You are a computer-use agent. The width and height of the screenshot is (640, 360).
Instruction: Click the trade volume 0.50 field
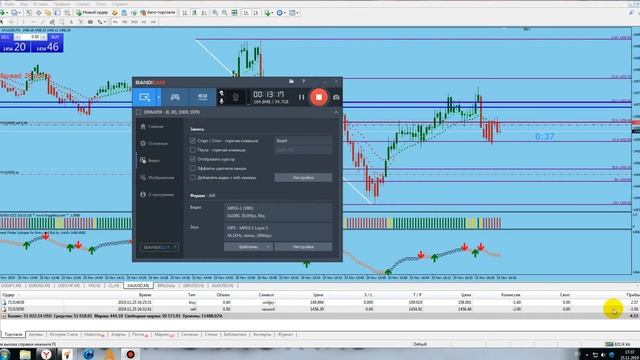click(31, 37)
